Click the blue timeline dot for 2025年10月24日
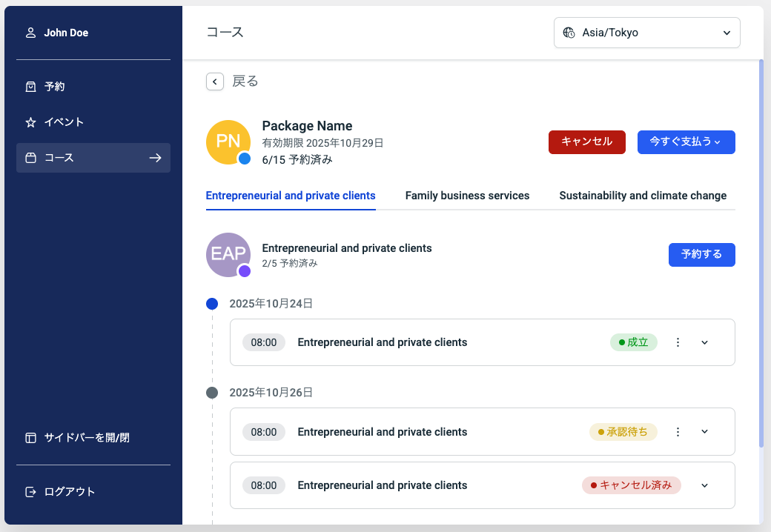This screenshot has height=532, width=771. tap(212, 304)
